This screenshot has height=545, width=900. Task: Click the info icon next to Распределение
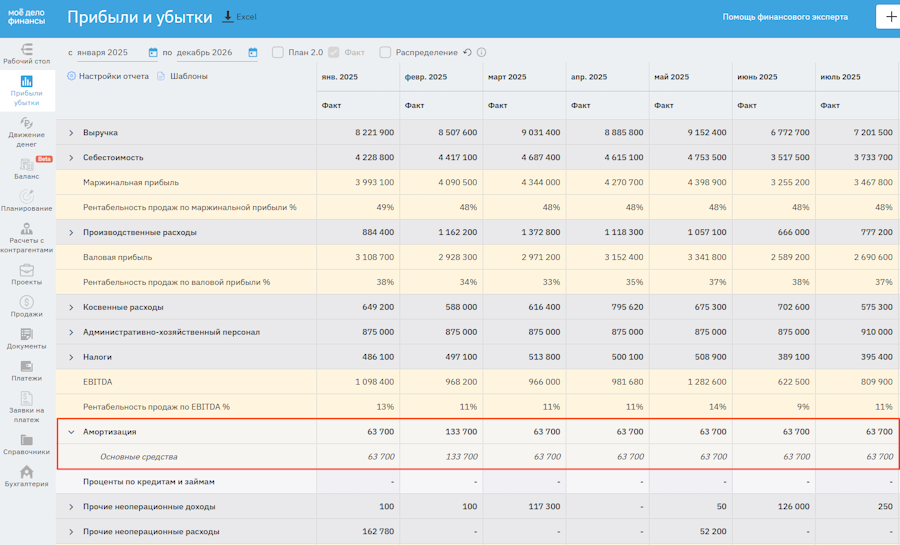[481, 52]
